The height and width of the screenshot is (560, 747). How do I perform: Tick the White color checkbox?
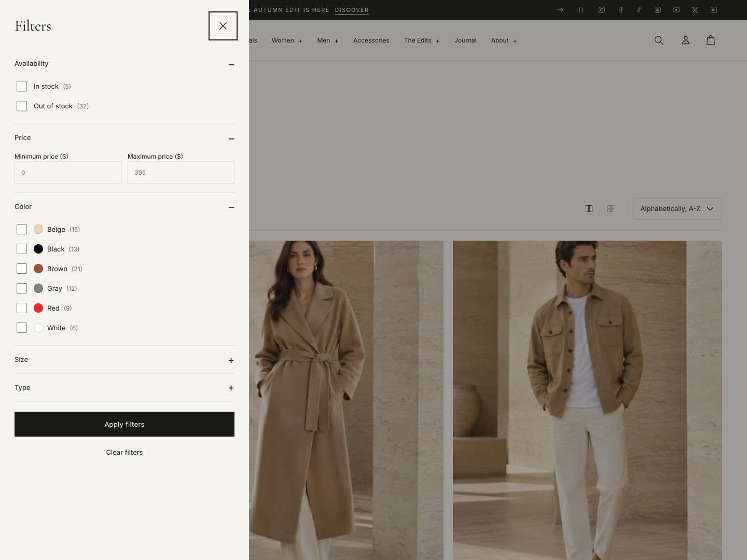(x=22, y=328)
